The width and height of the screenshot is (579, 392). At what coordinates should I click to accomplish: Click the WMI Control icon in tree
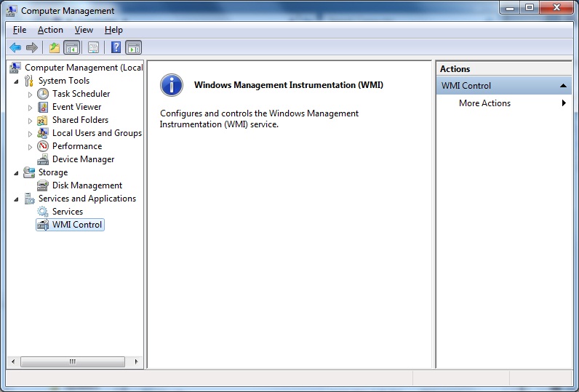coord(43,225)
